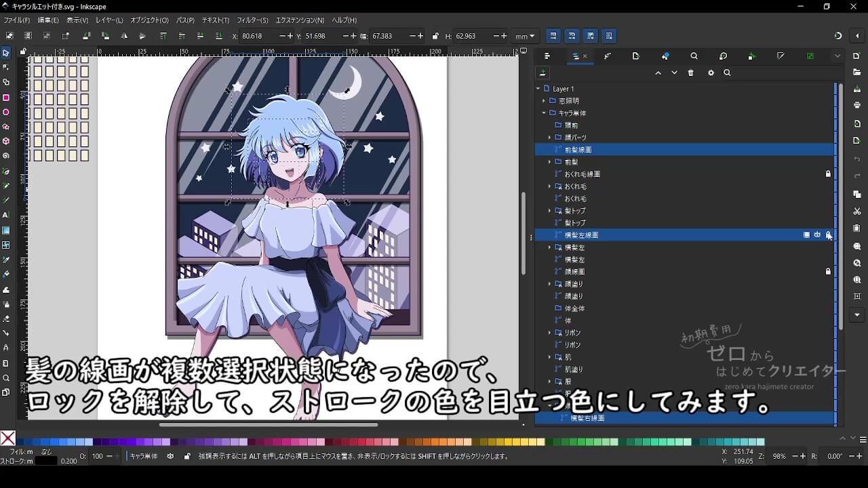Toggle visibility of 横髪左線画 layer

tap(817, 235)
